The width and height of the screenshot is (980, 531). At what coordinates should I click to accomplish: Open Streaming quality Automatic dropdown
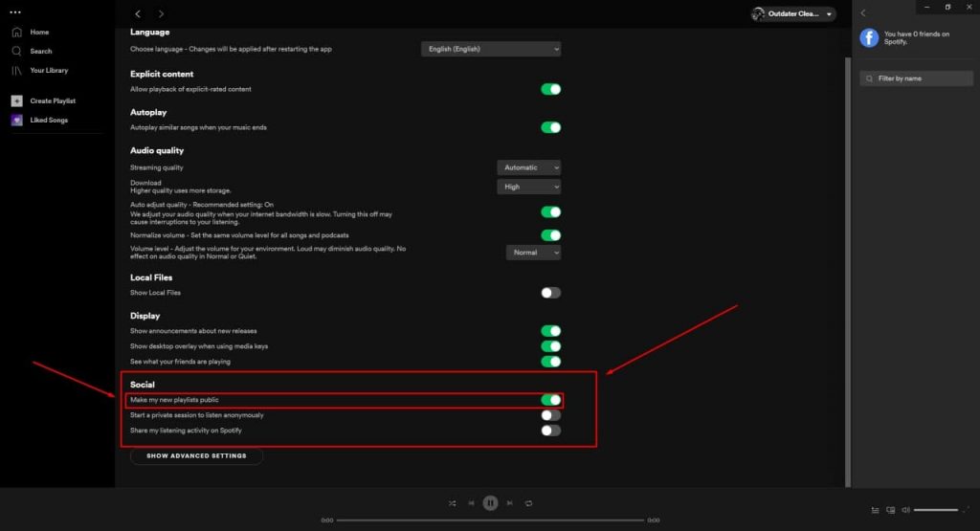(528, 167)
